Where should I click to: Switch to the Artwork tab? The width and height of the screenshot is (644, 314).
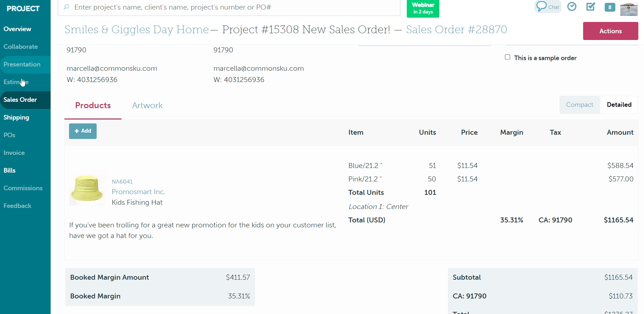click(x=147, y=105)
